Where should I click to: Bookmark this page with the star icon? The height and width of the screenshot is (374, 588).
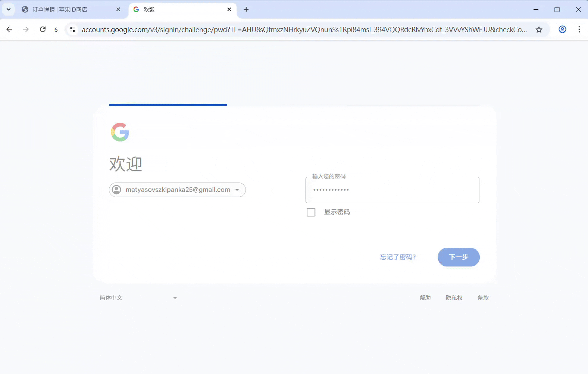point(539,29)
